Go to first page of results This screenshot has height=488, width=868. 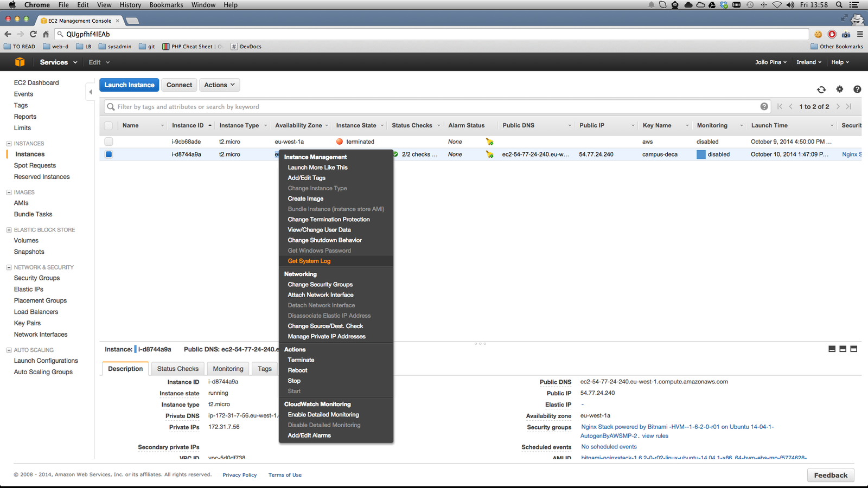point(780,106)
